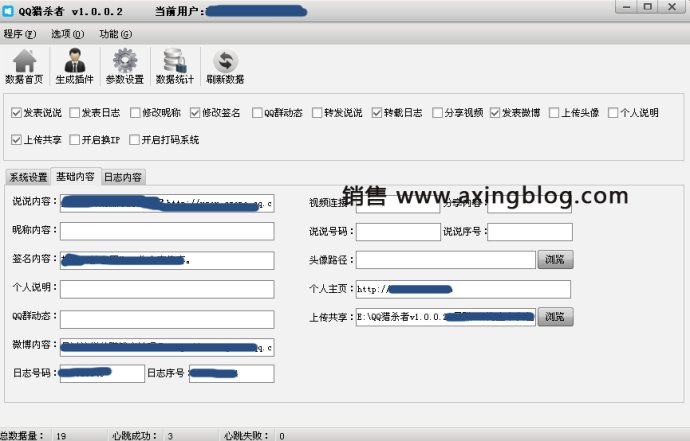Select the 头像路径 path field
This screenshot has width=690, height=441.
(x=446, y=260)
